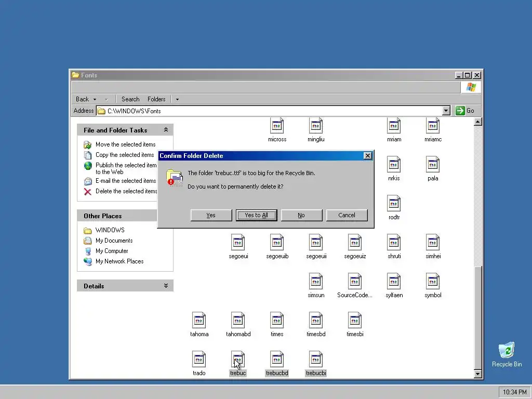Select the SourceCode font file icon
The height and width of the screenshot is (399, 532).
(355, 282)
